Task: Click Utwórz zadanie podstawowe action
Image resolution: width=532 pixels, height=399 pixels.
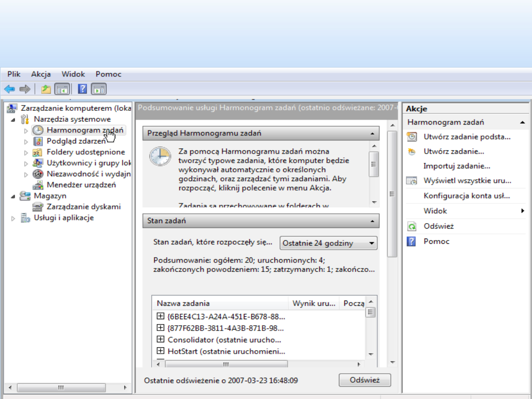Action: tap(466, 137)
